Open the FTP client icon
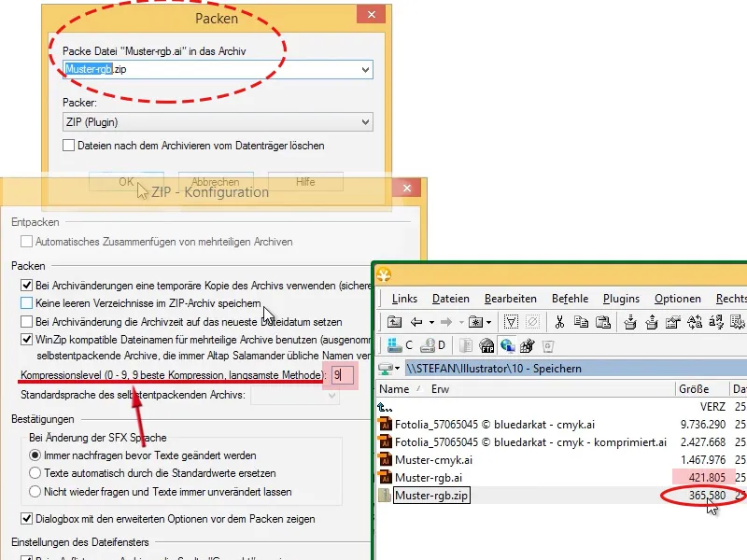The image size is (747, 560). tap(486, 345)
